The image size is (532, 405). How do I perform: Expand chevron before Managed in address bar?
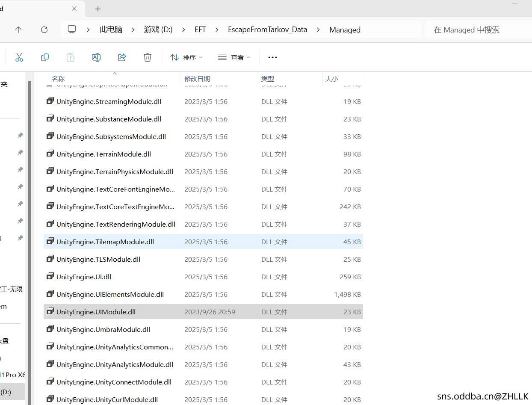click(x=318, y=30)
